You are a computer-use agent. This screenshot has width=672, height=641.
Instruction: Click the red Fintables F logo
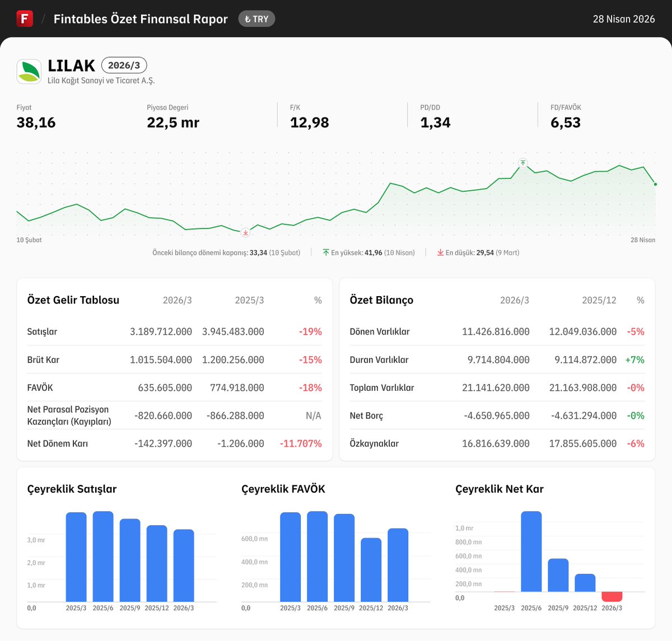pos(25,18)
